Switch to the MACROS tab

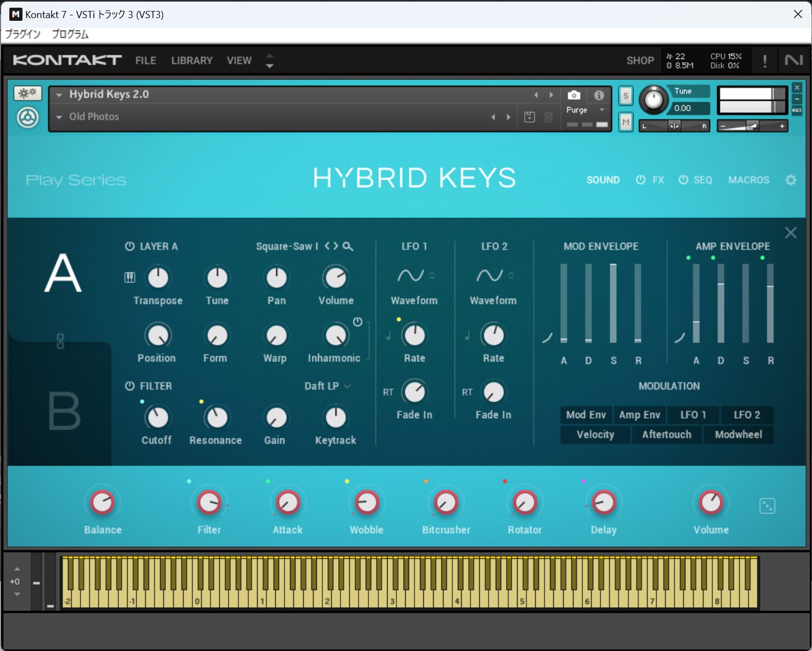tap(748, 180)
